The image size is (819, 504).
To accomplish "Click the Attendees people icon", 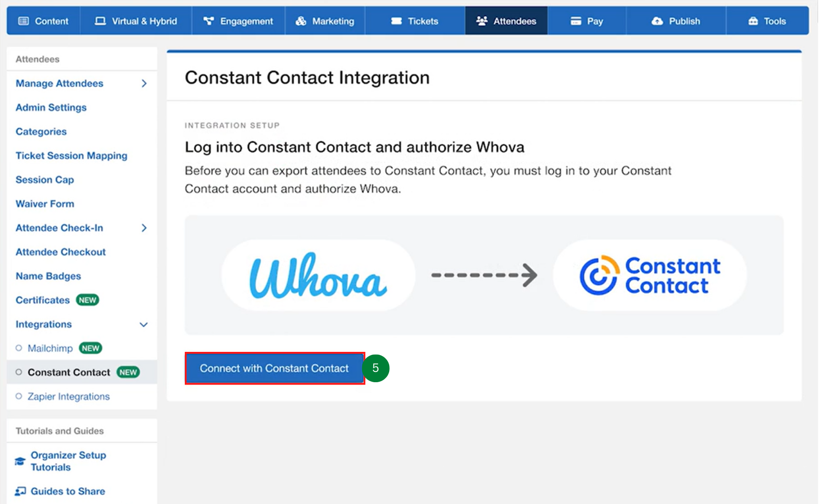I will [x=482, y=20].
